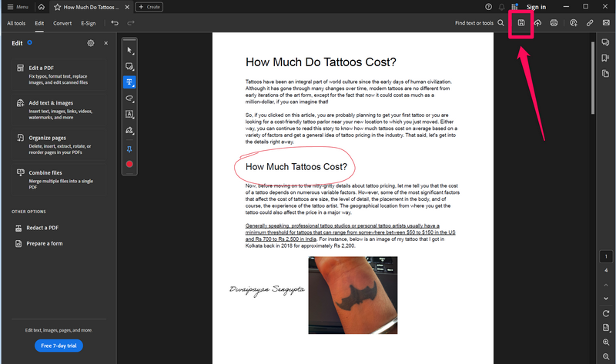Open the Edit panel settings gear
616x364 pixels.
coord(91,43)
